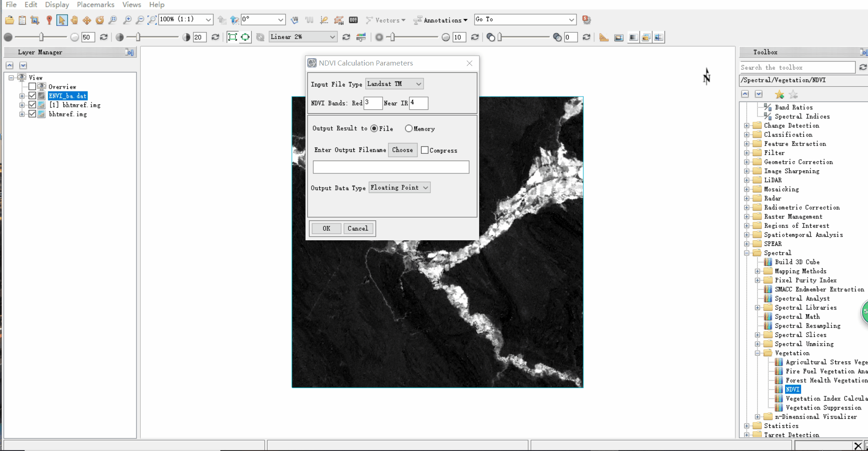Open the Cursor Value tool
The height and width of the screenshot is (451, 868).
tap(353, 20)
